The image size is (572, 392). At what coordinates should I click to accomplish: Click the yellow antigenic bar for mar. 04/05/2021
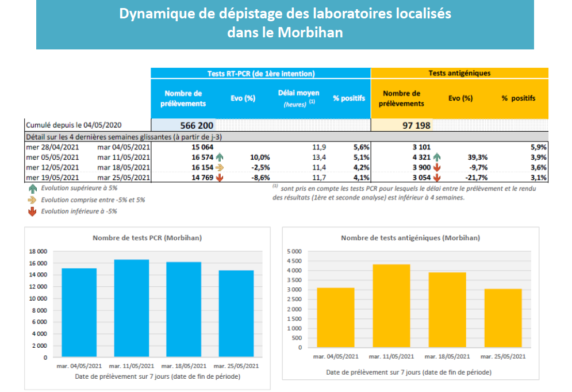[x=336, y=317]
